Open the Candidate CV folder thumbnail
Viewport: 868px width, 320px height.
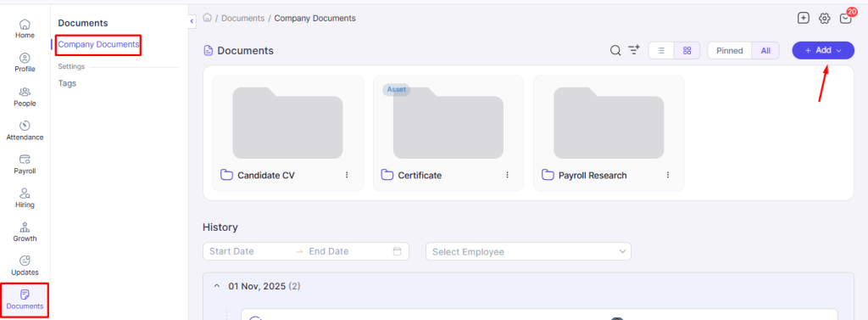287,122
